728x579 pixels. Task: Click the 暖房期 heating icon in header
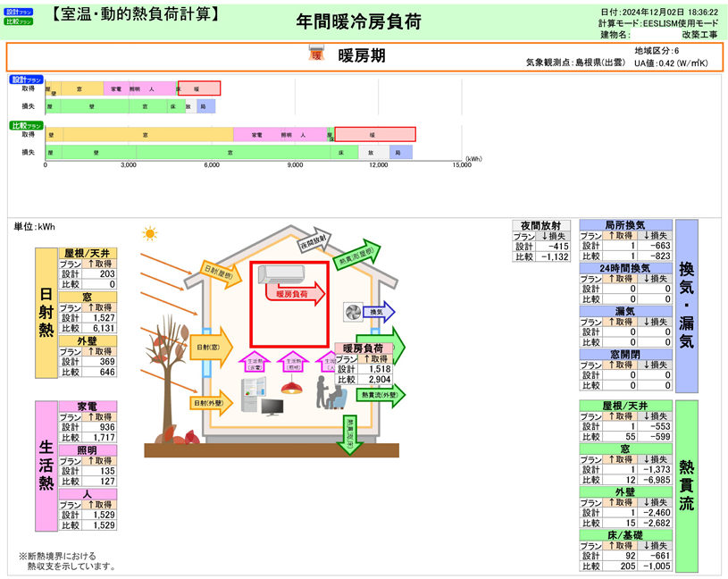pyautogui.click(x=316, y=55)
